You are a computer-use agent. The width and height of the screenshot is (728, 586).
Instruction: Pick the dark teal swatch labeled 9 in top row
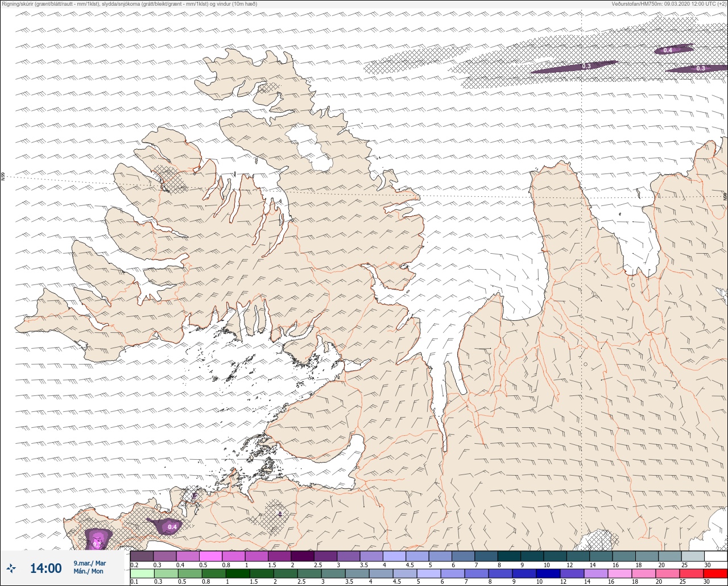[532, 556]
